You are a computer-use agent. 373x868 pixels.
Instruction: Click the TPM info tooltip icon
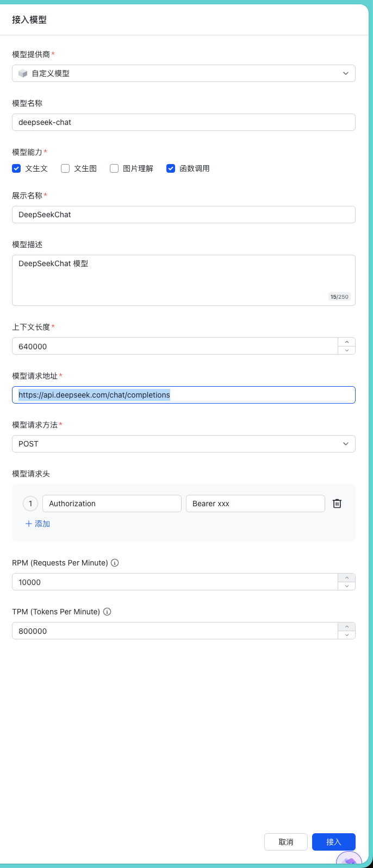[107, 612]
